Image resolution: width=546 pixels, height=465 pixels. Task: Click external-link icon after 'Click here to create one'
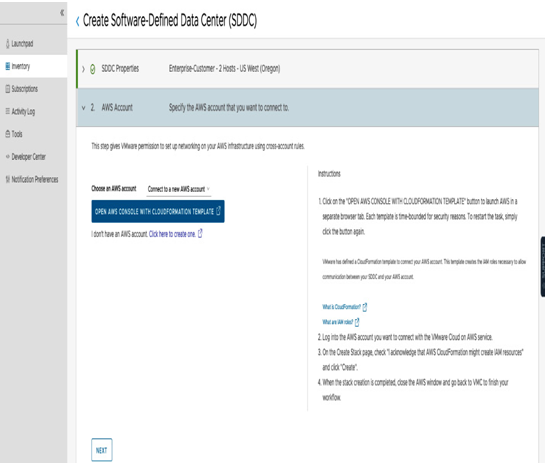click(x=200, y=234)
